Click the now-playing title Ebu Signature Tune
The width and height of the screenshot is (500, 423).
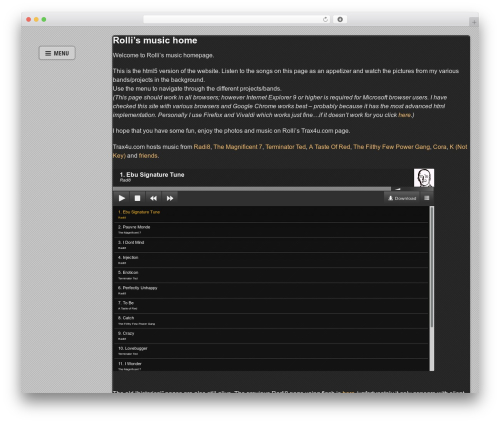(x=152, y=175)
